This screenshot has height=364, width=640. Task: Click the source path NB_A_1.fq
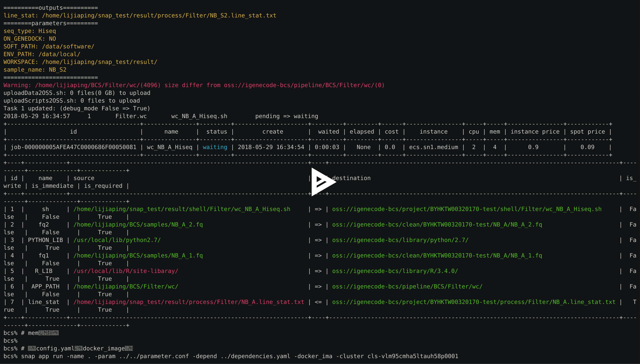138,256
